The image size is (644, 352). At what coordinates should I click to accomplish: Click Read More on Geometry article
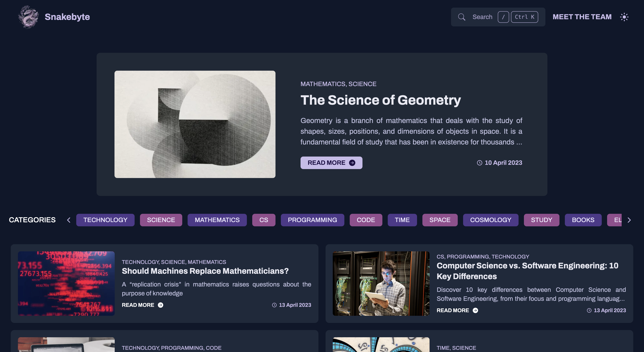[331, 163]
